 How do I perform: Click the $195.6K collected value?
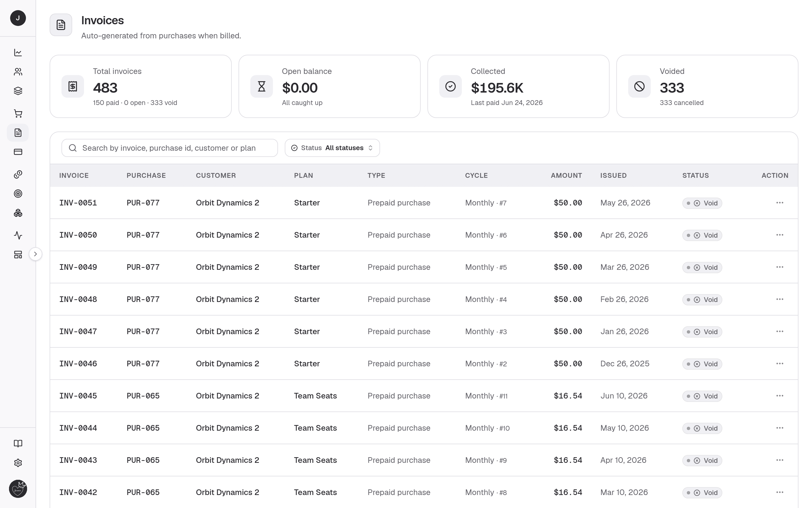[497, 88]
